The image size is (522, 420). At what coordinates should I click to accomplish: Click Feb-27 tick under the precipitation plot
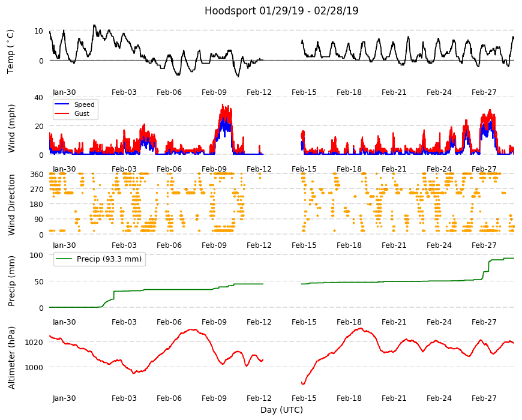(x=484, y=322)
